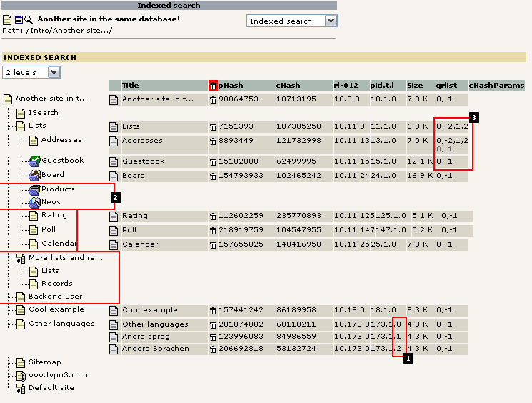Select Backend user in the page tree
532x403 pixels.
pos(55,297)
